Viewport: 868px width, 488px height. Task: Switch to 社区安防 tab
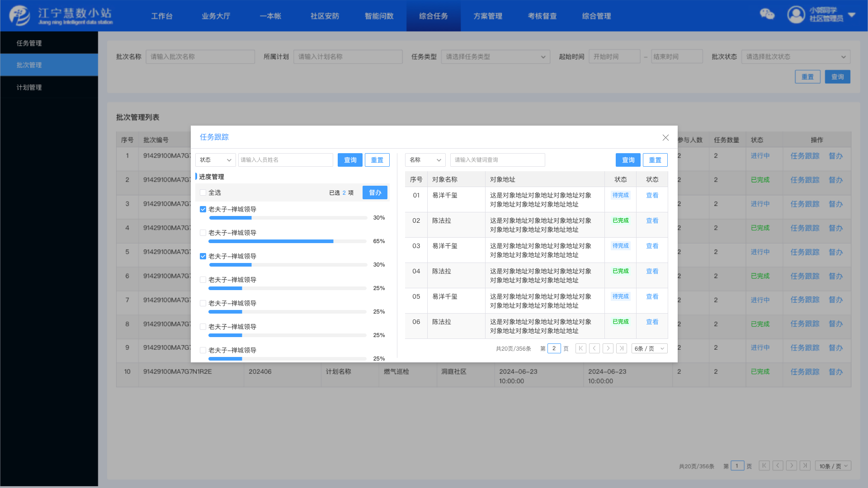pyautogui.click(x=325, y=16)
